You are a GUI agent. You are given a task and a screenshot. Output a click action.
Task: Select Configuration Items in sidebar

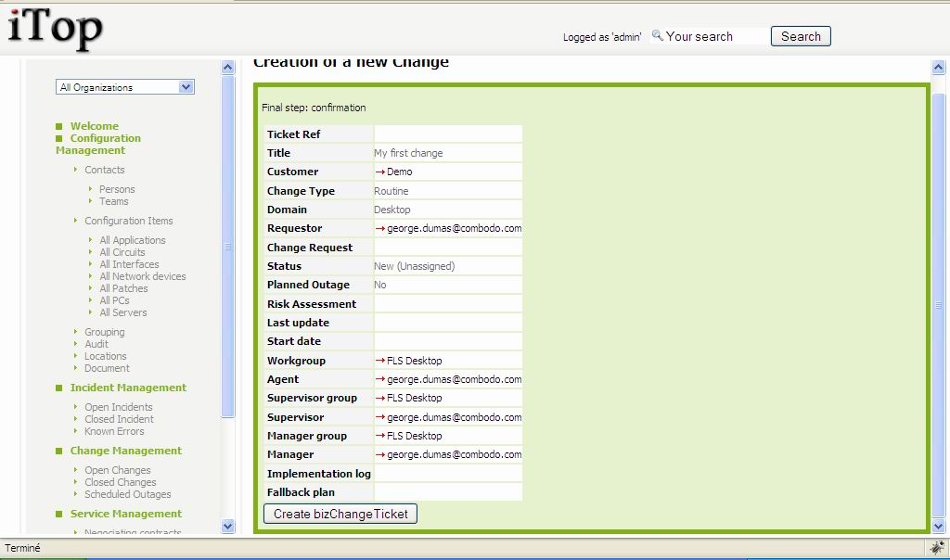click(128, 221)
